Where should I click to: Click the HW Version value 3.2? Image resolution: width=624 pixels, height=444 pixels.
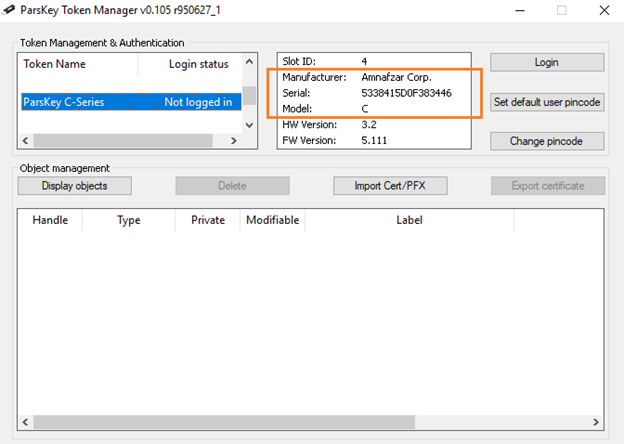[369, 125]
